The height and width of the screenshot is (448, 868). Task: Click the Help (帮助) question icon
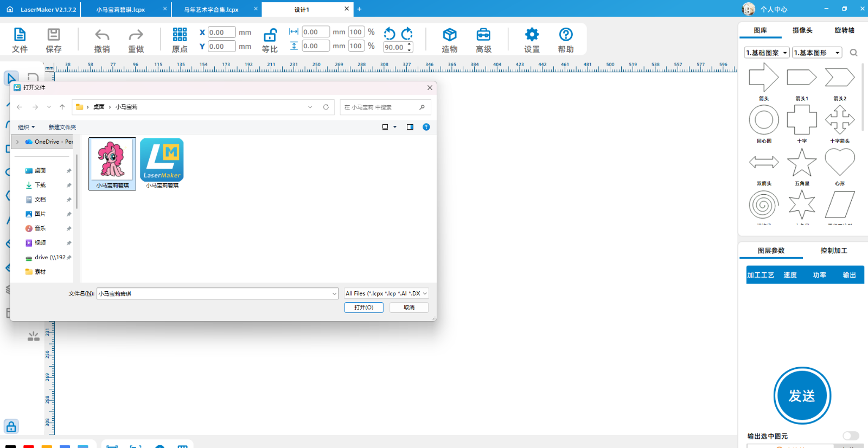pos(565,35)
